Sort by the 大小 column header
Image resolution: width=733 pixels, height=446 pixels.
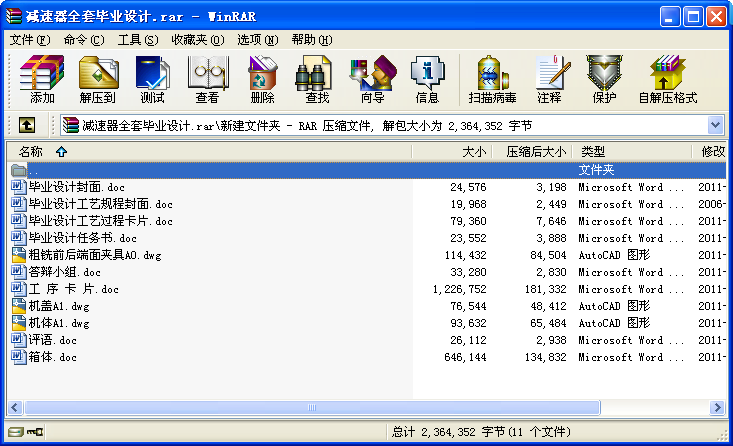point(452,151)
